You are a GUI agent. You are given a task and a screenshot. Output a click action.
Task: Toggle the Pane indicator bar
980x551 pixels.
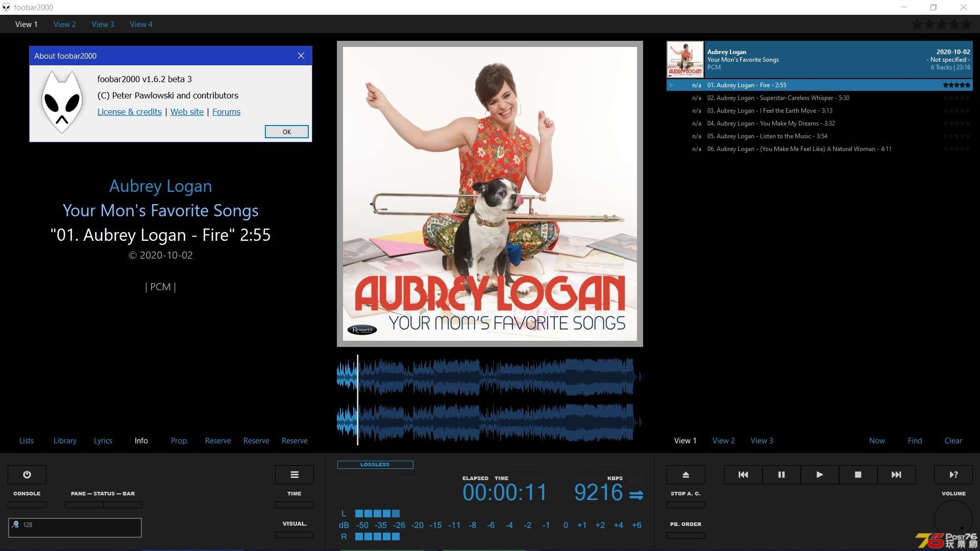[x=84, y=505]
